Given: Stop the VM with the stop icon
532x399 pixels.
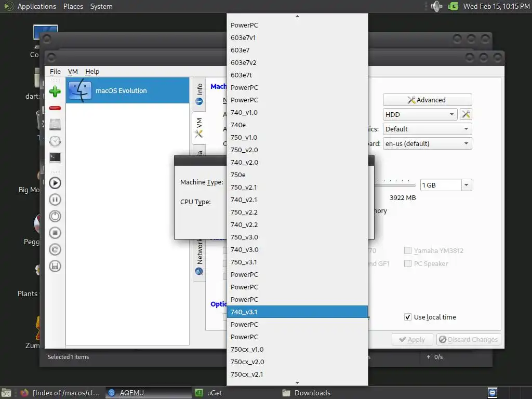Looking at the screenshot, I should 55,233.
